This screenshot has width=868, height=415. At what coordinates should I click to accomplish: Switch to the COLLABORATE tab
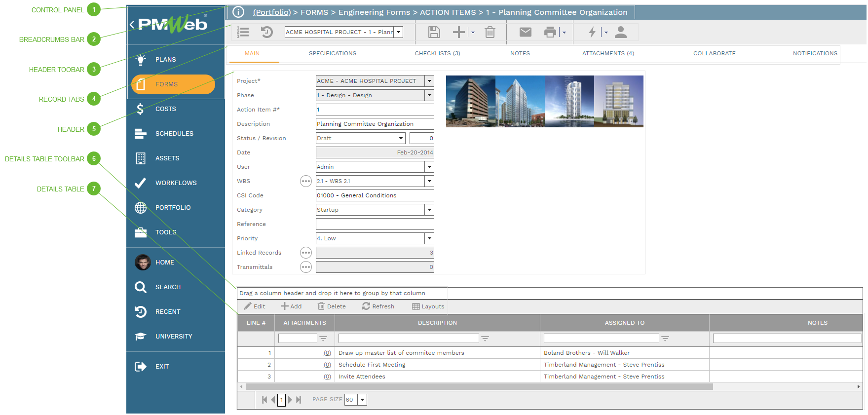click(714, 53)
